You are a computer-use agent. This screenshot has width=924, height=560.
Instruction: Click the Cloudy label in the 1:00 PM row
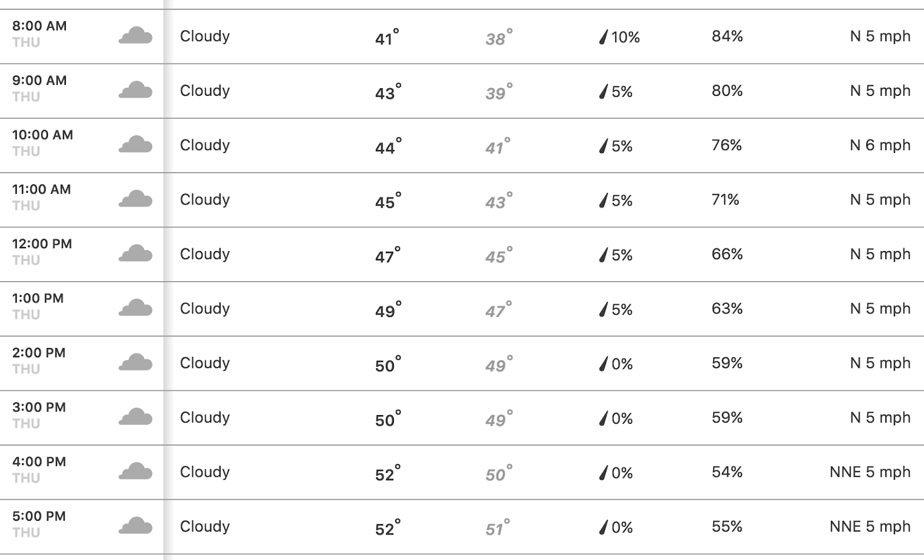point(205,309)
